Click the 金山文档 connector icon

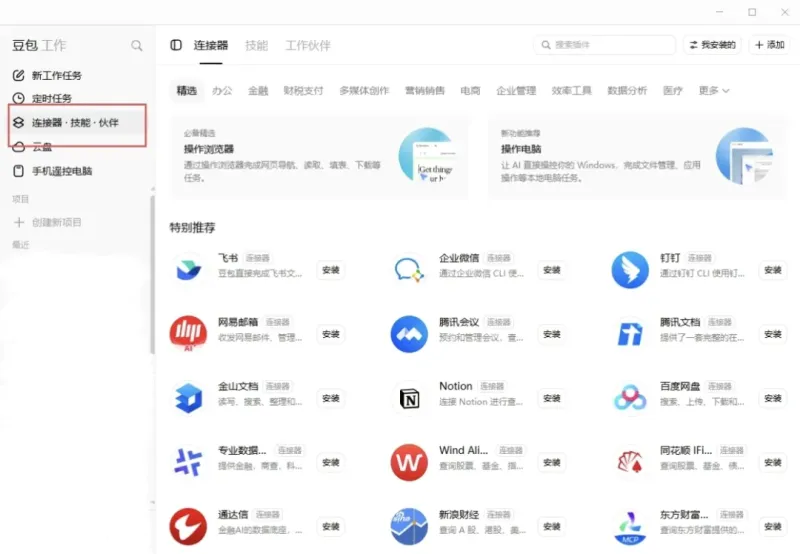pyautogui.click(x=188, y=398)
